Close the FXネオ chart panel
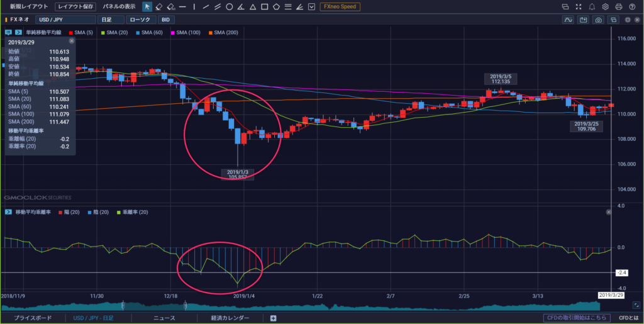Viewport: 644px width, 324px height. tap(636, 20)
